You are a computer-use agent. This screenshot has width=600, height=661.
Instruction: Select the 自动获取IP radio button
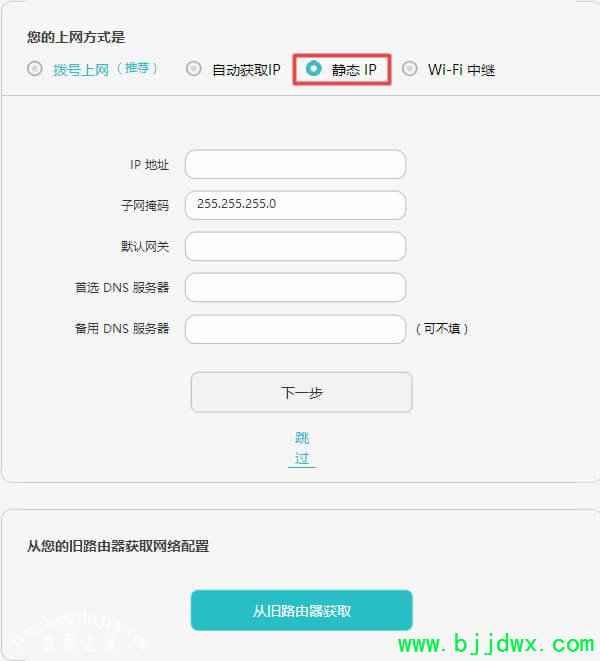(194, 68)
